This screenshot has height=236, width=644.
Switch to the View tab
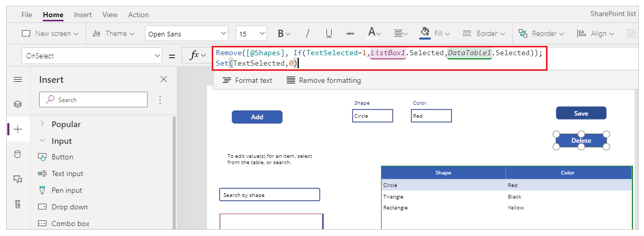click(110, 15)
